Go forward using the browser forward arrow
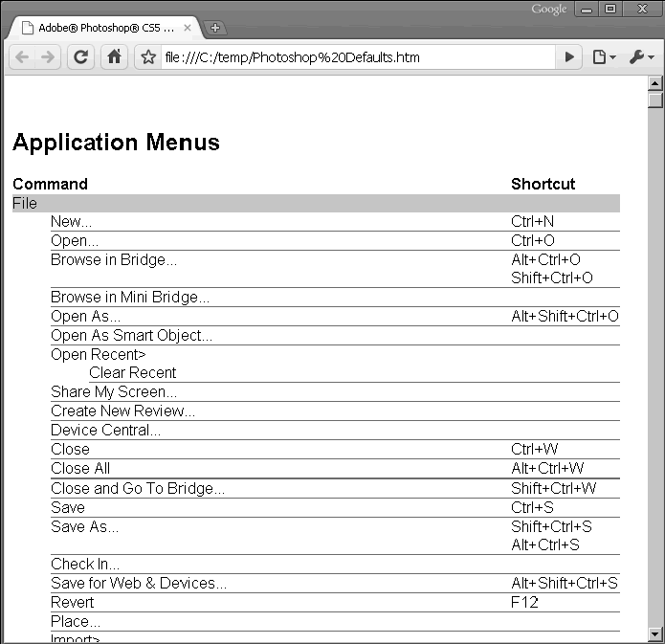Image resolution: width=665 pixels, height=644 pixels. pyautogui.click(x=48, y=56)
